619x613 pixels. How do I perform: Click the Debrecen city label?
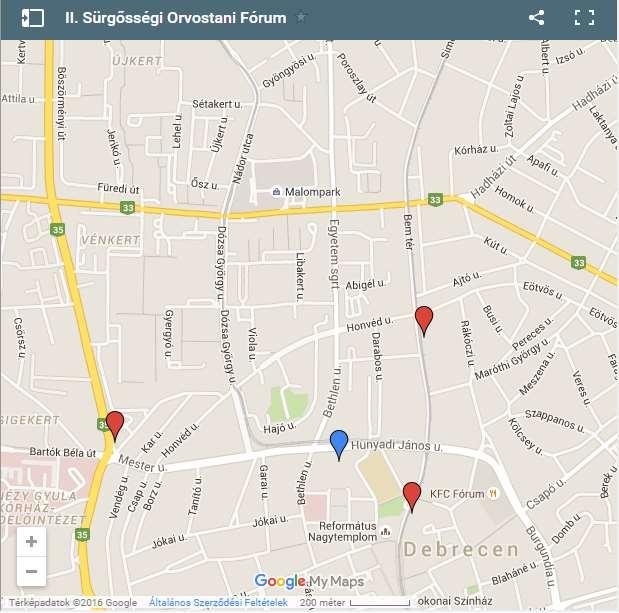(x=461, y=550)
